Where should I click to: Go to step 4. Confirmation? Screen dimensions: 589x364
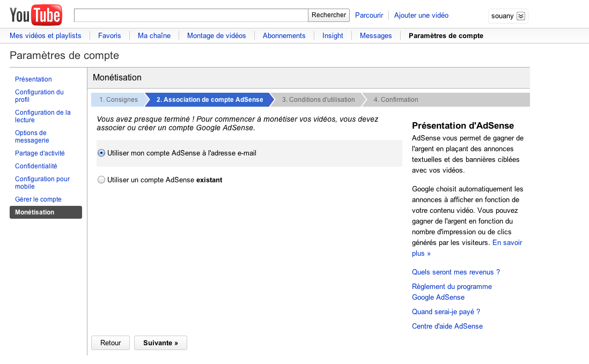(395, 100)
